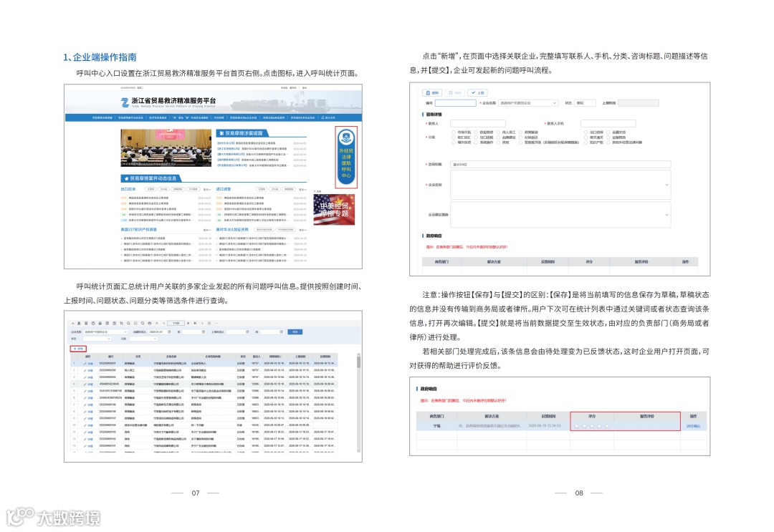Click the 外经贸法律援助呼叫中心 floating icon
774x532 pixels.
coord(346,157)
